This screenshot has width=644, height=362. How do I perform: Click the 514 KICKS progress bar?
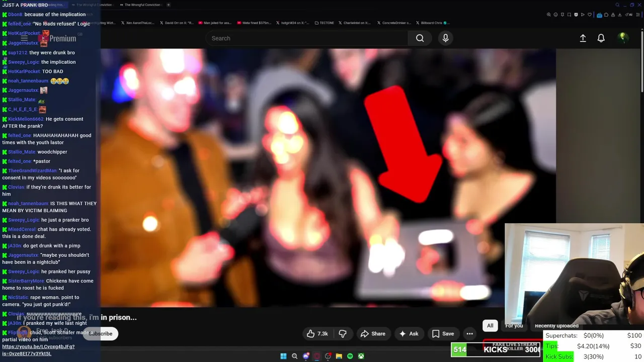pyautogui.click(x=496, y=349)
